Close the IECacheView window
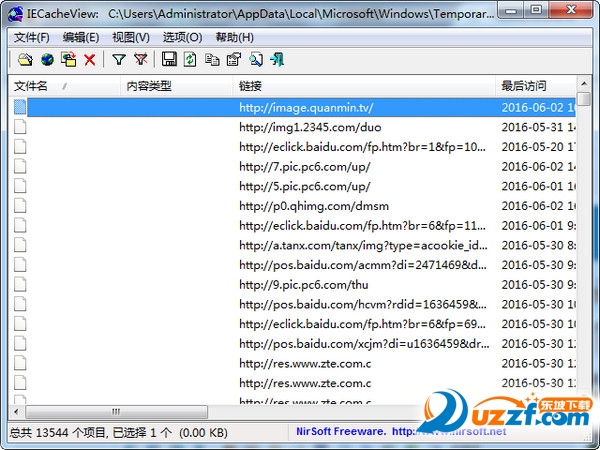The width and height of the screenshot is (600, 450). click(571, 10)
